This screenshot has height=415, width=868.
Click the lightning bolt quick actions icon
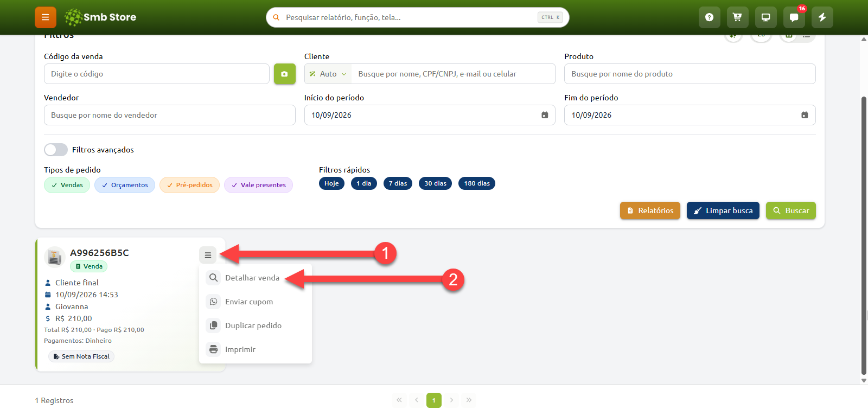pos(822,17)
